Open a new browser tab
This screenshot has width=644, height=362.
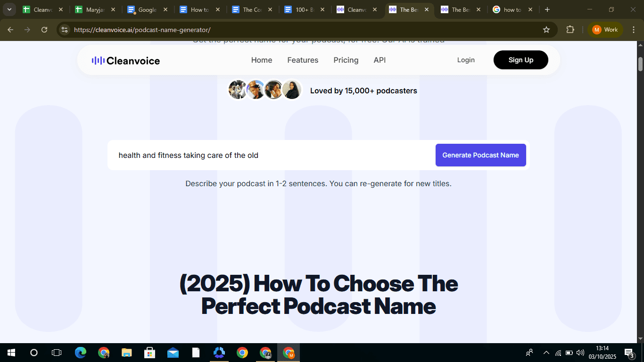pyautogui.click(x=547, y=9)
